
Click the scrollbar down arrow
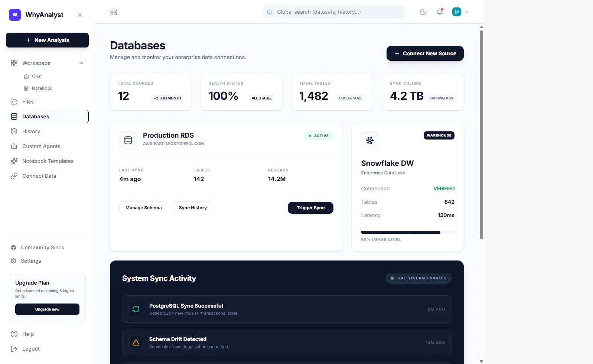pos(481,361)
